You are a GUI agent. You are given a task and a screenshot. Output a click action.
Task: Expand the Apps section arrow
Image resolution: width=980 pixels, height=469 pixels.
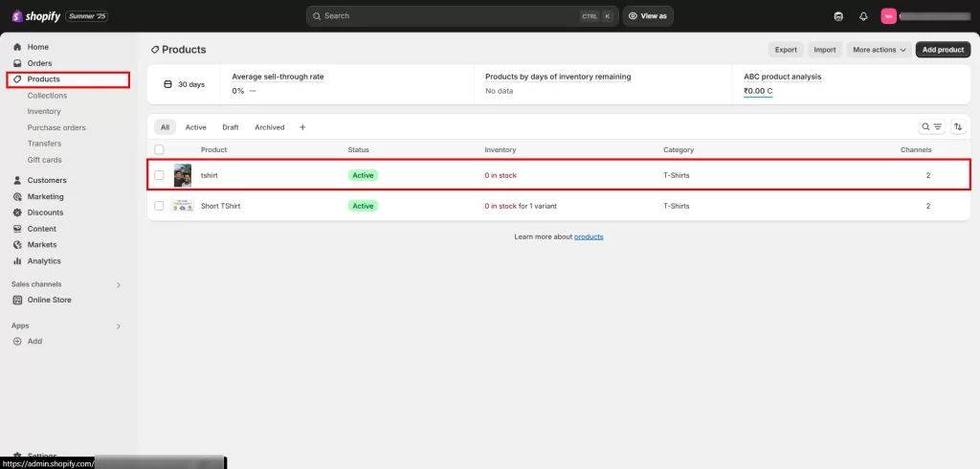tap(119, 325)
